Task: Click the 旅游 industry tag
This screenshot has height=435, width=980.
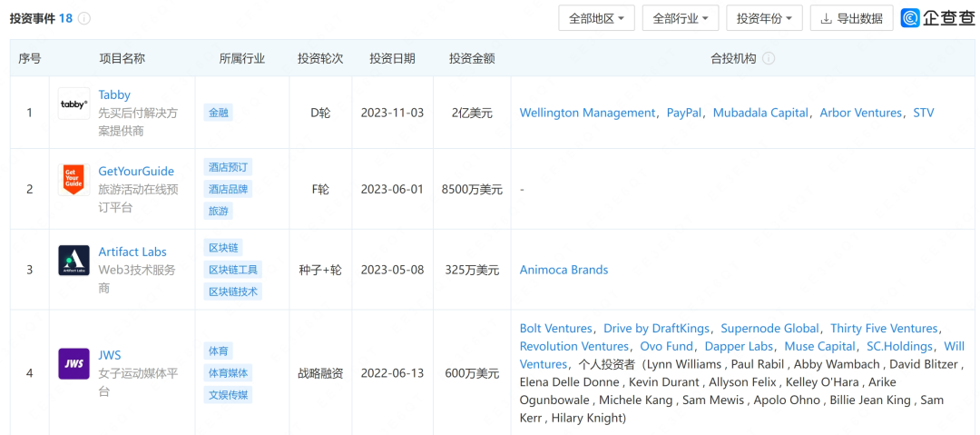Action: tap(218, 211)
